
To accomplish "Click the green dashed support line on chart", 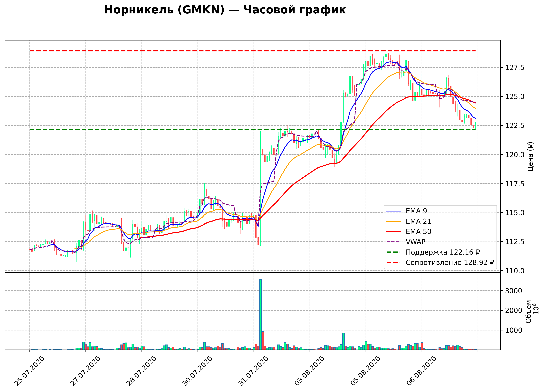I will click(x=253, y=129).
